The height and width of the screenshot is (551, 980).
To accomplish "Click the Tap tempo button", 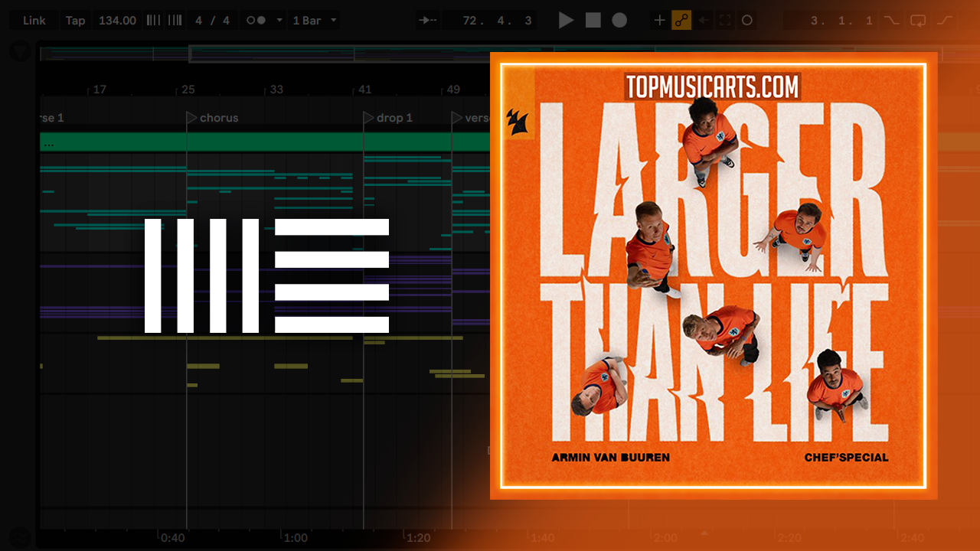I will point(75,21).
